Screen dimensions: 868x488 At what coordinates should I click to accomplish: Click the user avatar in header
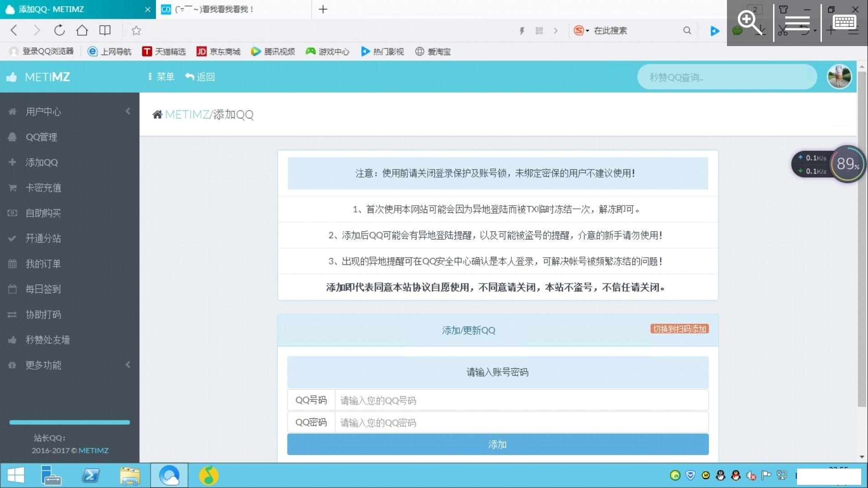click(839, 77)
